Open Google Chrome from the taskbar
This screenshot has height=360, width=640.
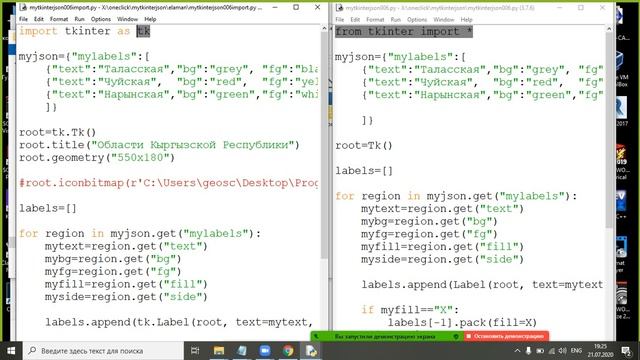288,351
